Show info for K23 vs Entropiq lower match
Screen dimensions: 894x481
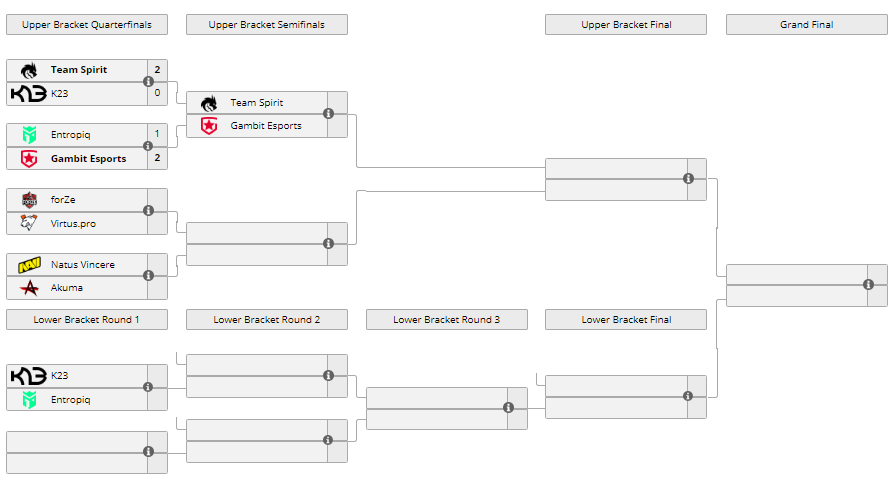148,387
